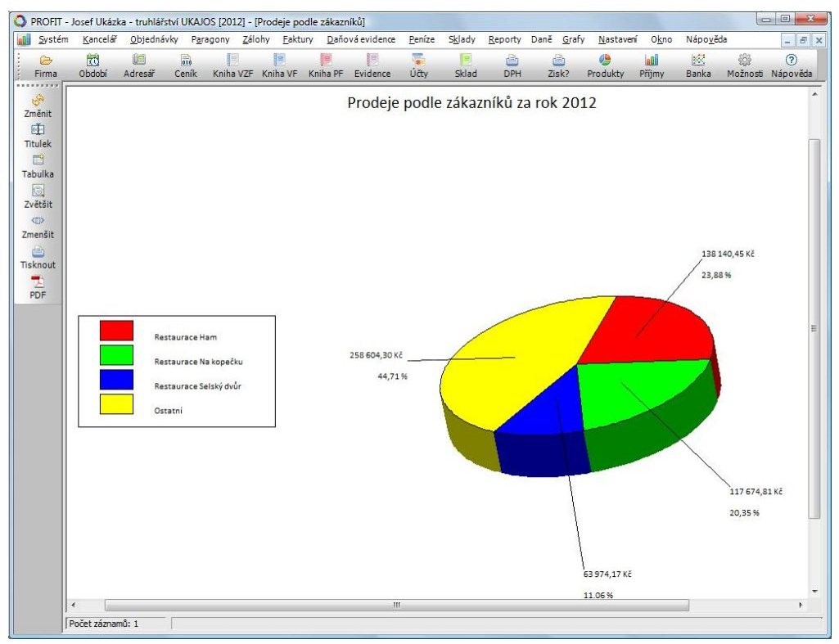Click the DPH tax icon
839x644 pixels.
(512, 65)
